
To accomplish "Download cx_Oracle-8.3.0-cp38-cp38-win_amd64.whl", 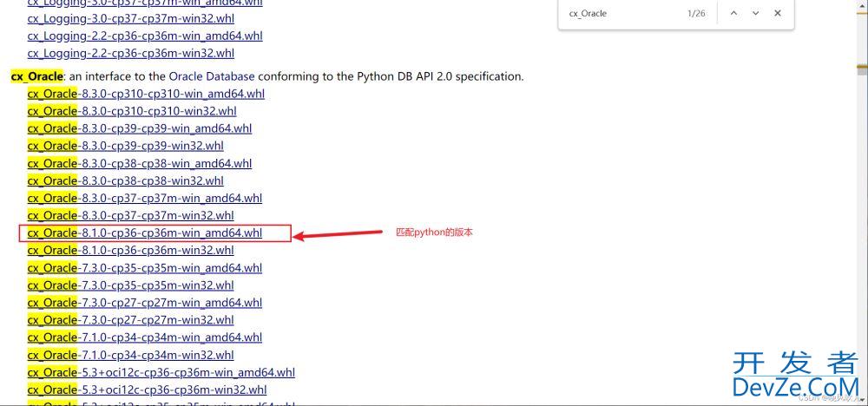I will (140, 163).
